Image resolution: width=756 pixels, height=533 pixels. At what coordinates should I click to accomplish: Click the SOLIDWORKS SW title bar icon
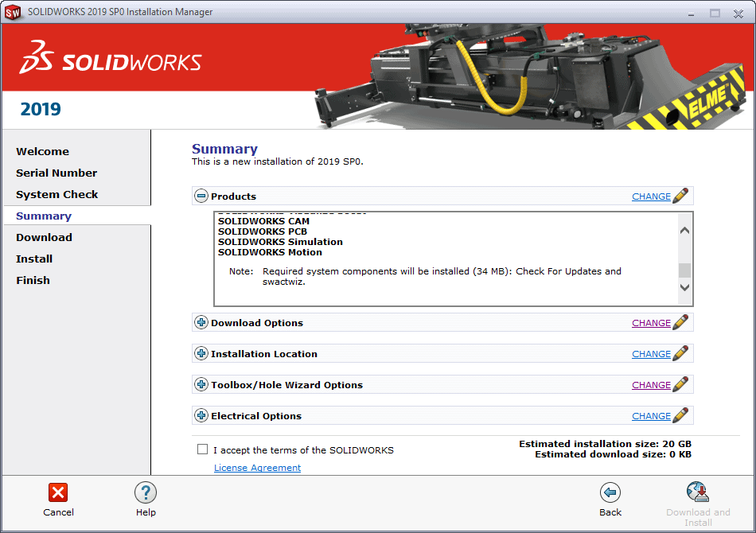[x=13, y=12]
